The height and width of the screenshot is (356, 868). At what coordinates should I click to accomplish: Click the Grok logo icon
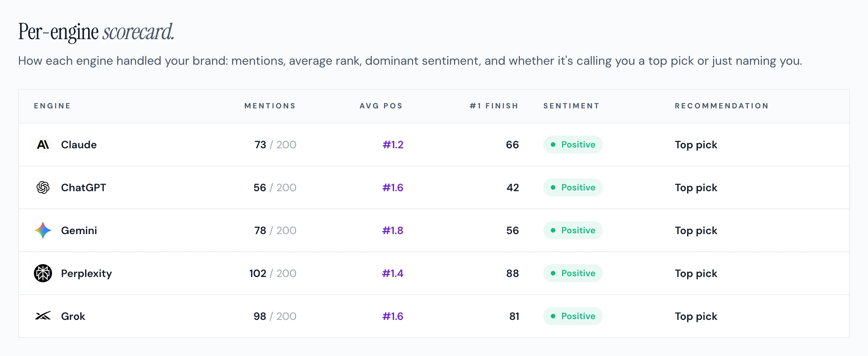43,316
